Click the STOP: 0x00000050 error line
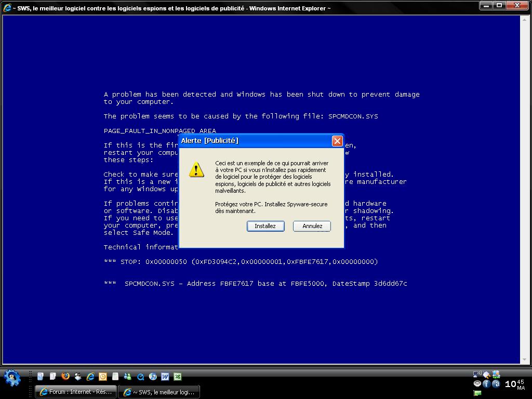The height and width of the screenshot is (399, 532). [x=241, y=262]
